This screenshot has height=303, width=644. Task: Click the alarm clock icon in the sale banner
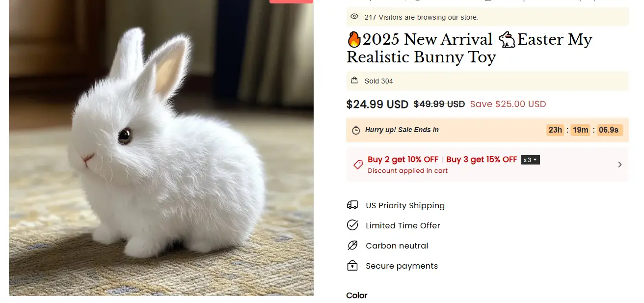356,130
